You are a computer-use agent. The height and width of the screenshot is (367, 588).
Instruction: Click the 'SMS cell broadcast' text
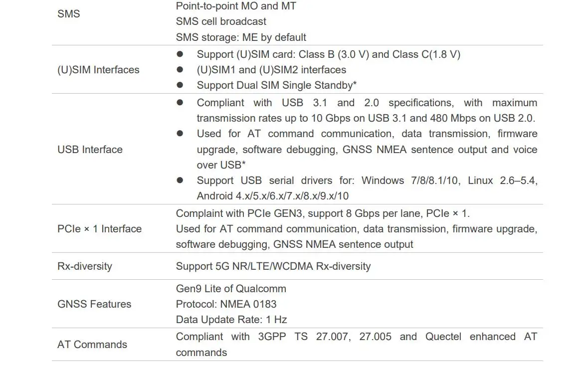221,21
